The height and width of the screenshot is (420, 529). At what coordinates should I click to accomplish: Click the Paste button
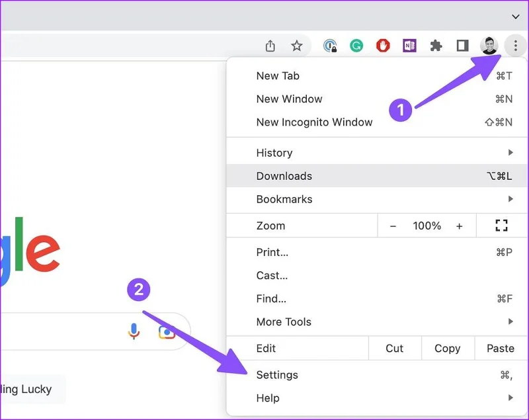pyautogui.click(x=501, y=348)
